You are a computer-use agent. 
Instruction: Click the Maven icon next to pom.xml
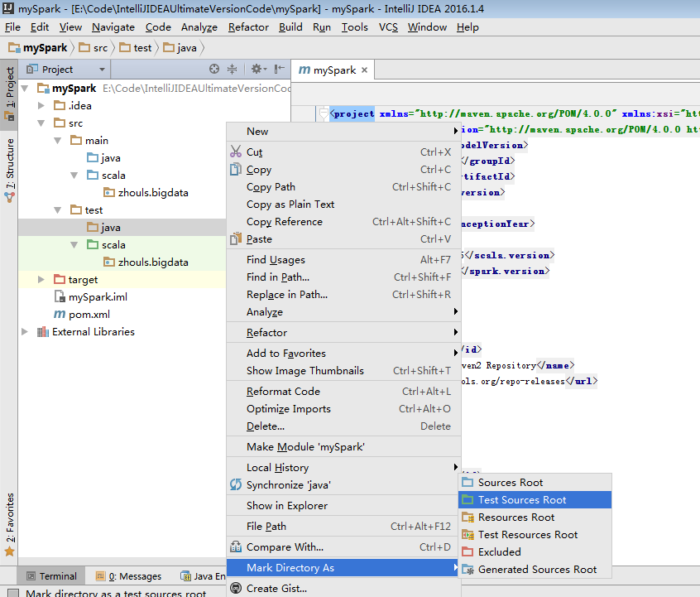point(60,314)
